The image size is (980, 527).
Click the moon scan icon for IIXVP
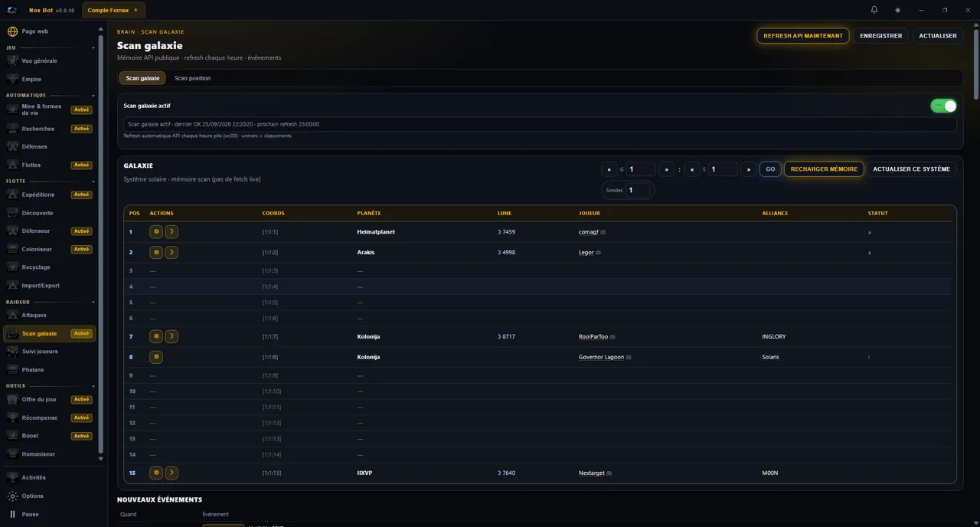[171, 473]
